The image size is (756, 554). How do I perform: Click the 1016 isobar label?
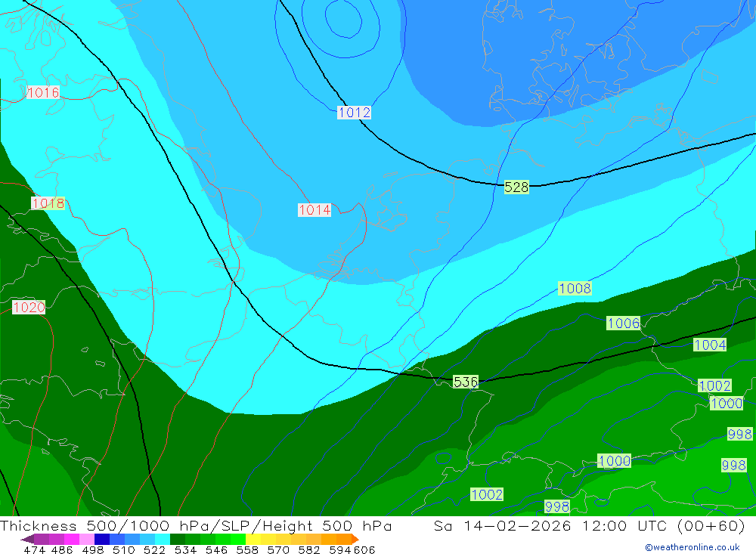[43, 92]
